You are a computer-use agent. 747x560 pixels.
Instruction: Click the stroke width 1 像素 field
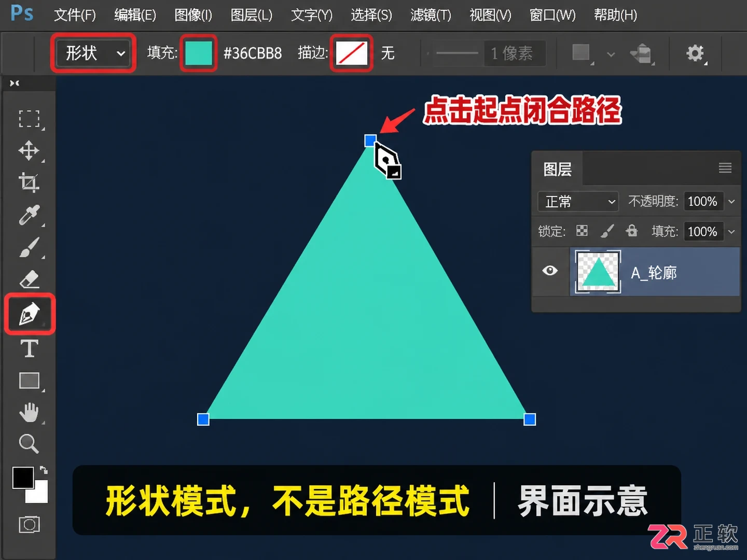pyautogui.click(x=515, y=53)
